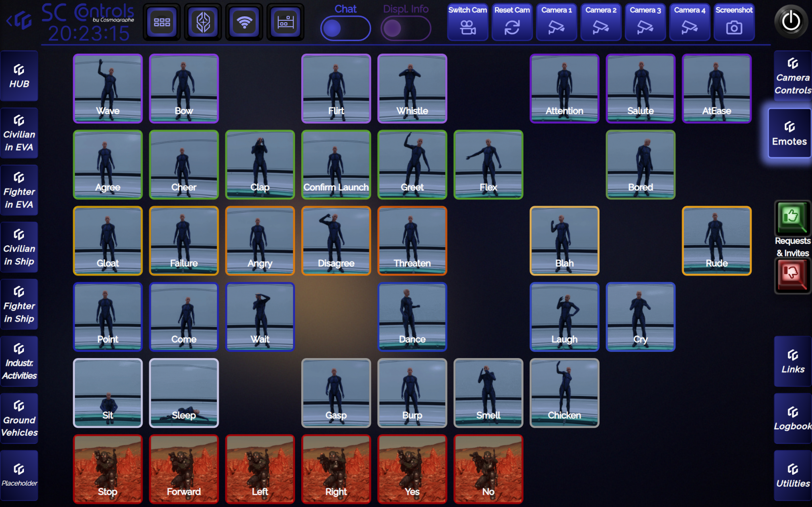Open the Utilities panel
Viewport: 812px width, 507px height.
pos(793,475)
